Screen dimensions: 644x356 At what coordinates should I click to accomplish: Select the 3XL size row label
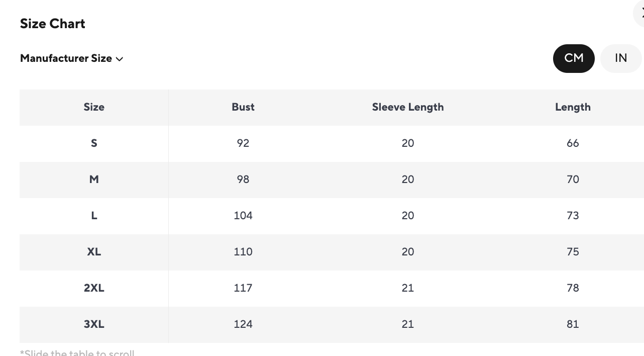(x=94, y=324)
